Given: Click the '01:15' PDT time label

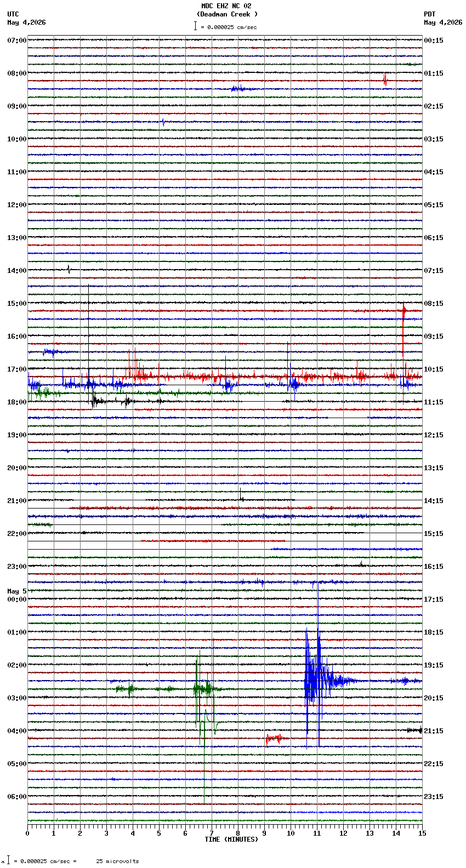Looking at the screenshot, I should click(x=433, y=73).
